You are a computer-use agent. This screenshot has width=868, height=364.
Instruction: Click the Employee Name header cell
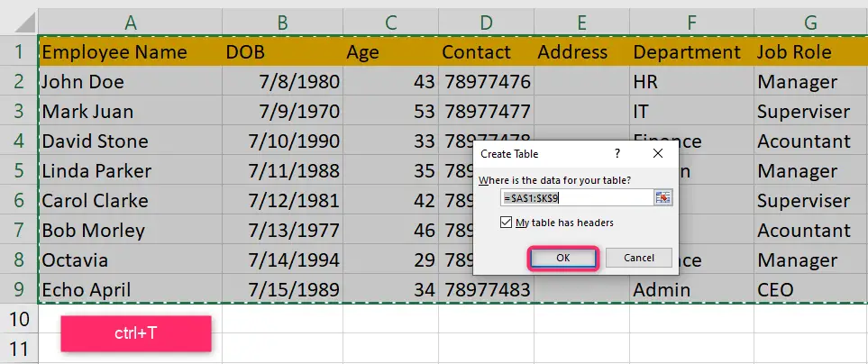(130, 51)
